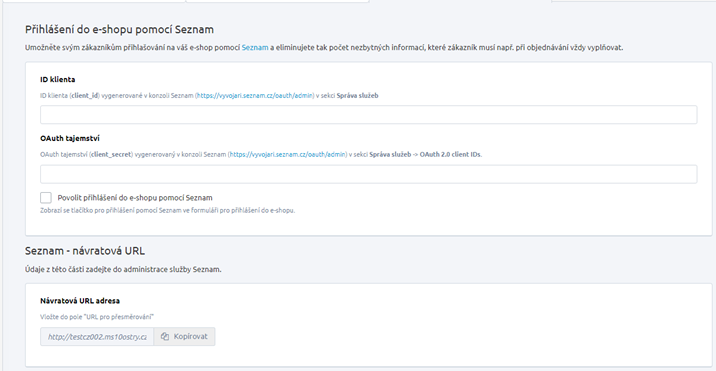
Task: Click the copy icon in Kopírovat button
Action: coord(165,337)
